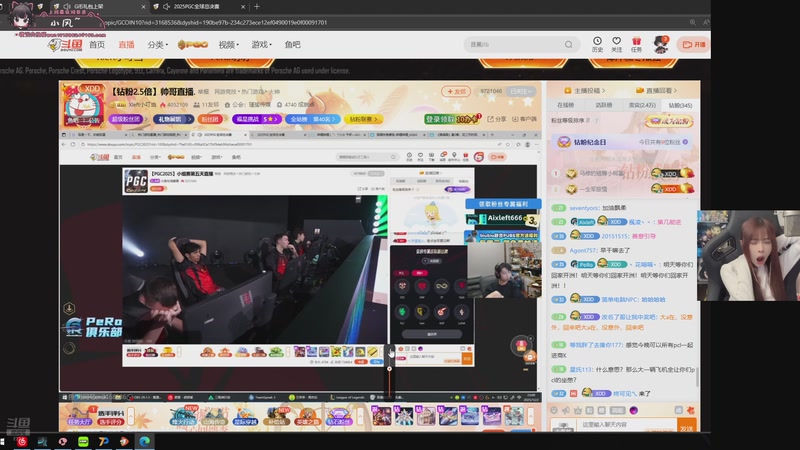The width and height of the screenshot is (800, 450).
Task: Open the 礼物展馆 link
Action: [172, 119]
